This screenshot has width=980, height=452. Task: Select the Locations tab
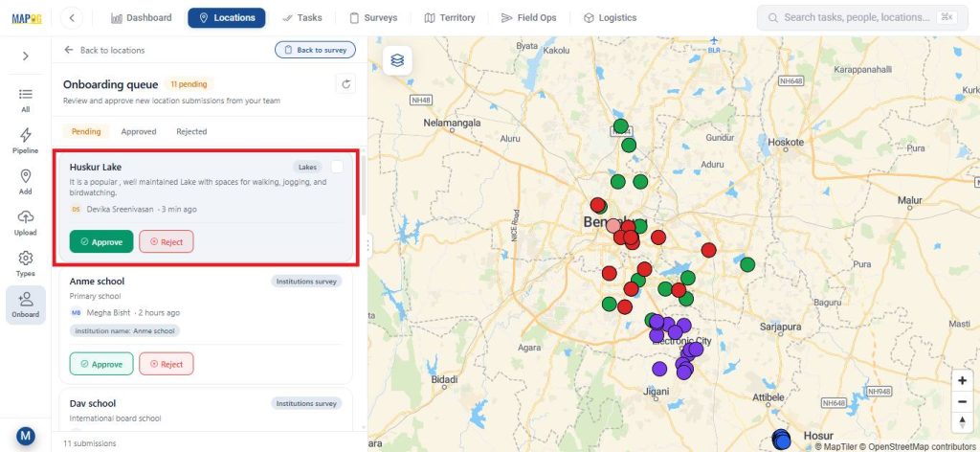click(226, 18)
